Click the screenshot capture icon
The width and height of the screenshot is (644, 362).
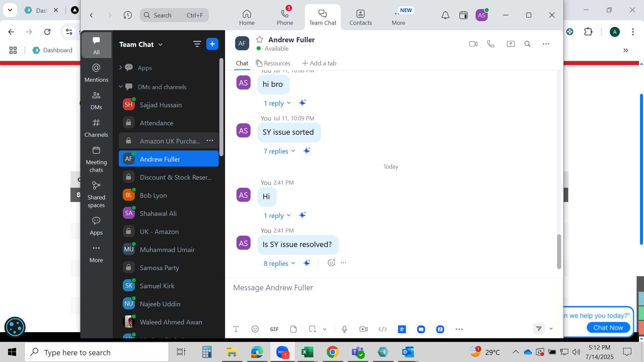point(312,329)
